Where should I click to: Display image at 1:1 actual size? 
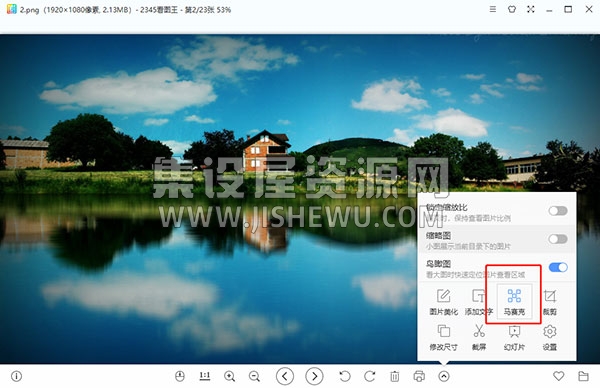[x=205, y=376]
